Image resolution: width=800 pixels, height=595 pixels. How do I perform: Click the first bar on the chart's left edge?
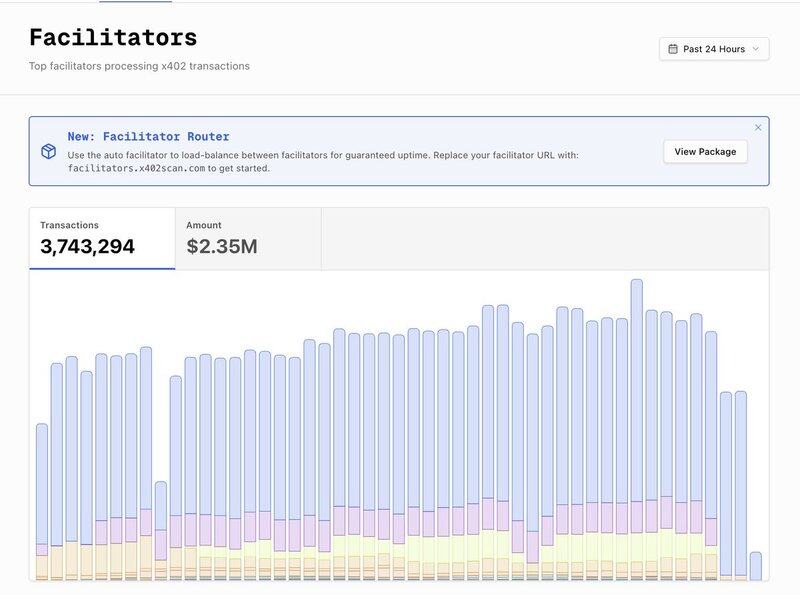(x=42, y=480)
